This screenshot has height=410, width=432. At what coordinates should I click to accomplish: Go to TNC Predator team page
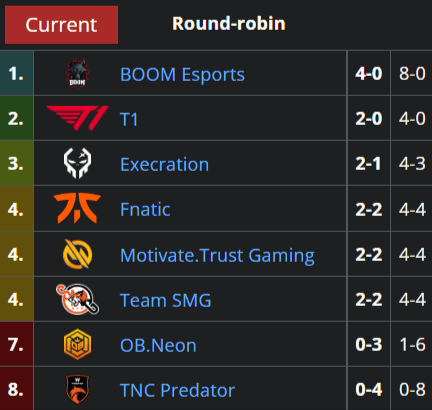point(177,390)
